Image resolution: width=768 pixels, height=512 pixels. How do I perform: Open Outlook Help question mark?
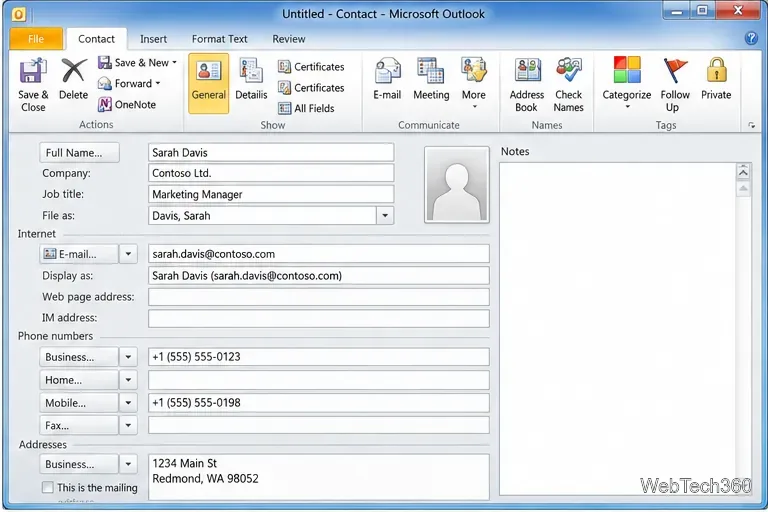[751, 38]
